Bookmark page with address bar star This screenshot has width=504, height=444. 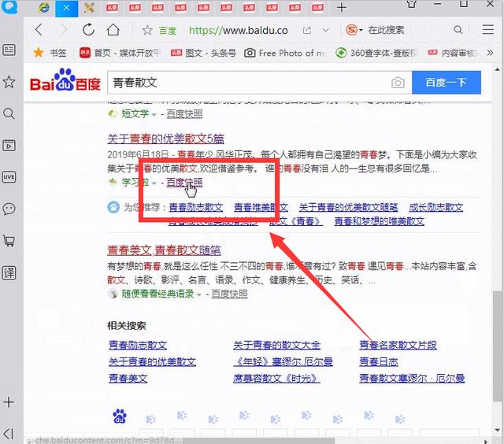147,30
